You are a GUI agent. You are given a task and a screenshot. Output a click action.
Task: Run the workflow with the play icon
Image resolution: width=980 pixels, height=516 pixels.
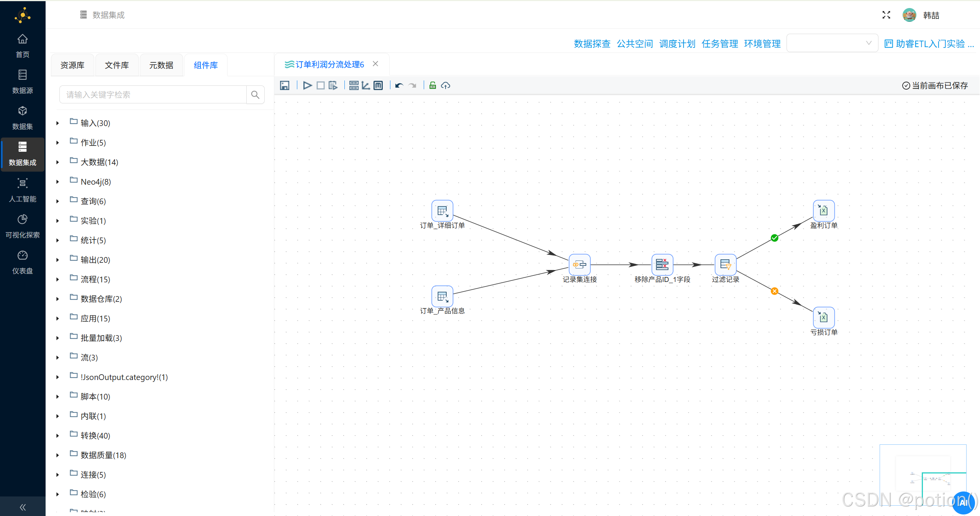[x=307, y=85]
